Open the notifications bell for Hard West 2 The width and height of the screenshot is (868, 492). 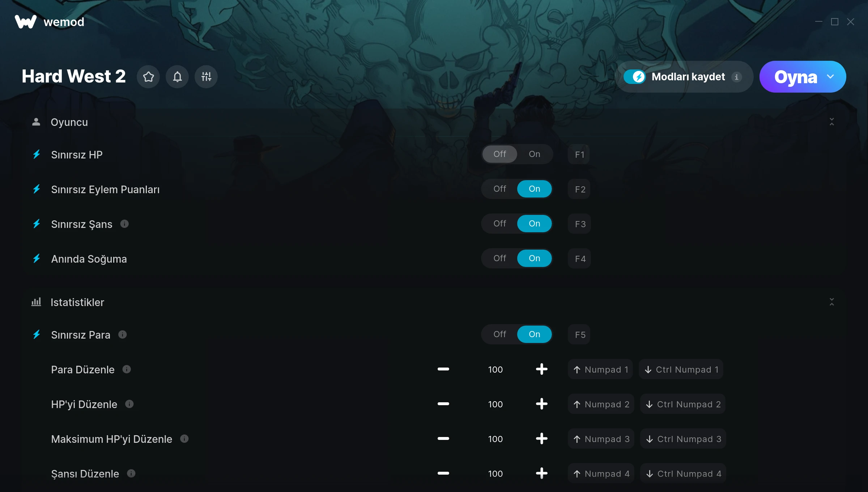177,77
